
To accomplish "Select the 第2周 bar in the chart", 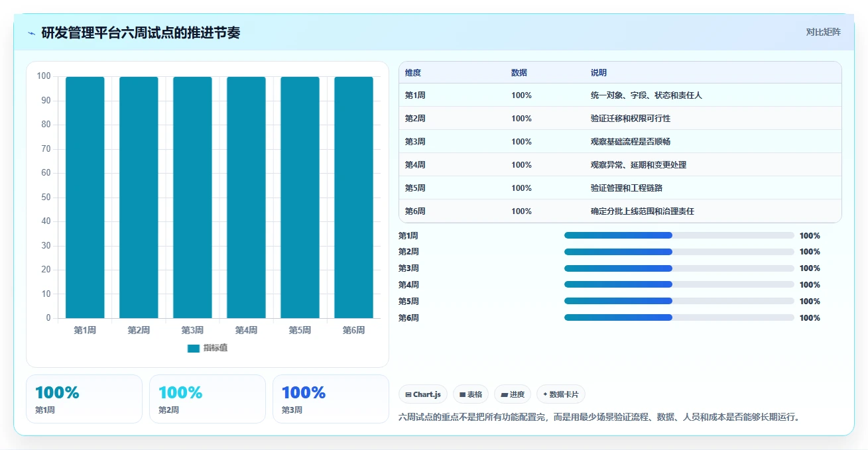I will pos(139,197).
